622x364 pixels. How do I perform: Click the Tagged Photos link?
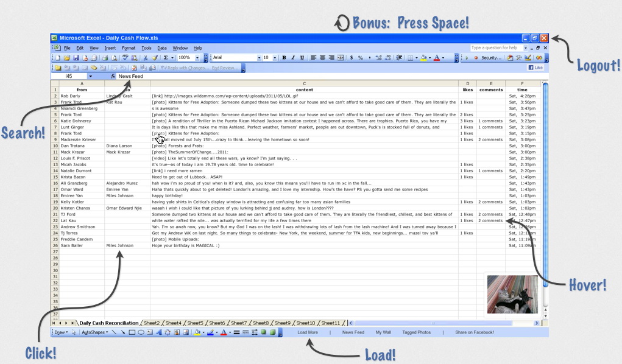pyautogui.click(x=416, y=332)
